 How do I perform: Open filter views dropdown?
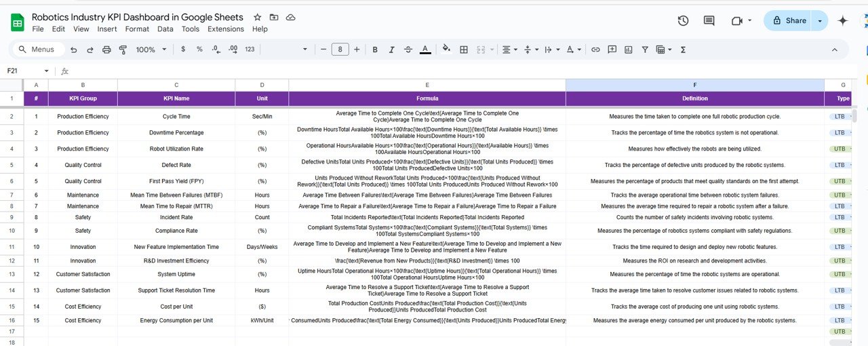(663, 50)
